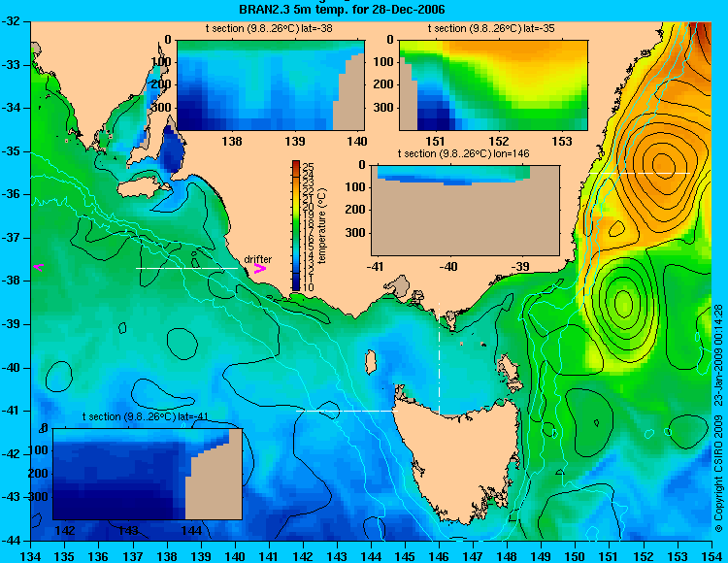Select the 't section (9.8..26°C) lat=-38' heading
The image size is (728, 563).
click(x=269, y=29)
